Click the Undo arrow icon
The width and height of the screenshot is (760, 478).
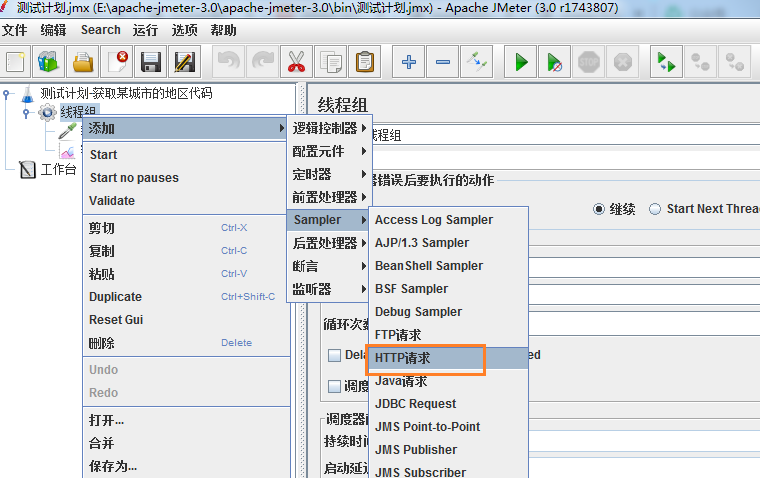click(229, 62)
